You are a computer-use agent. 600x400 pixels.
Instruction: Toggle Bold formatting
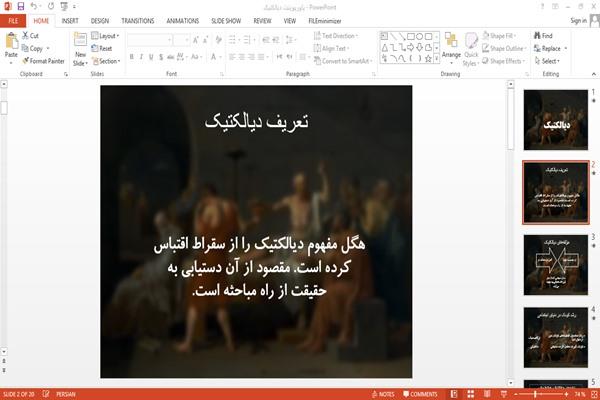coord(132,57)
